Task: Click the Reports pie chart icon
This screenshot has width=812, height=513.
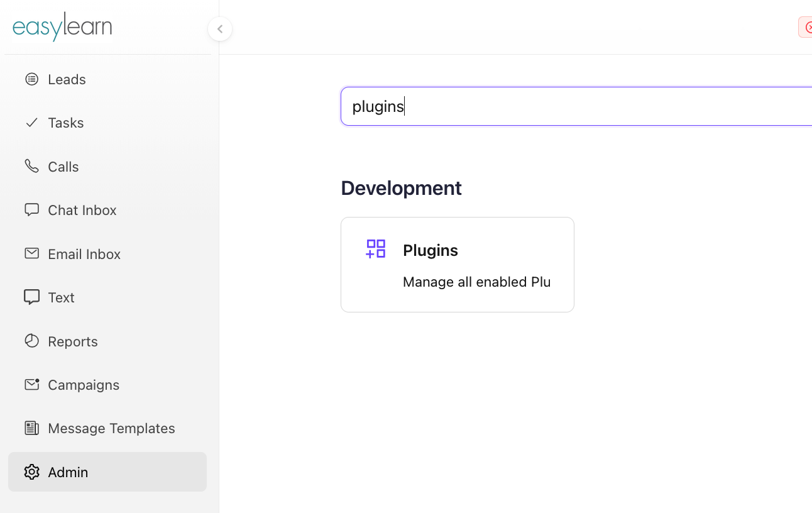Action: click(x=31, y=341)
